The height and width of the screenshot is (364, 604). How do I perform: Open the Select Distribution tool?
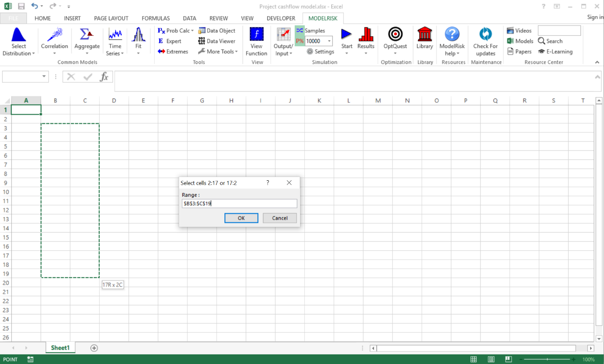pyautogui.click(x=18, y=41)
